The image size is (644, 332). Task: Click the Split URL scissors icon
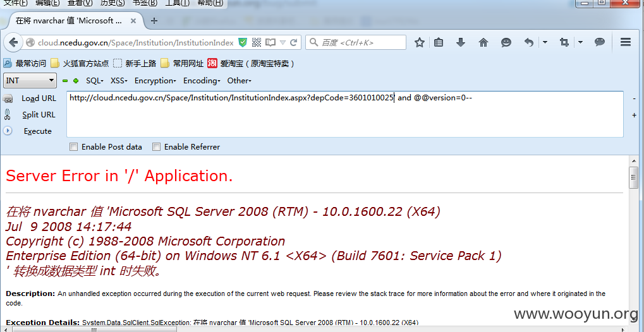7,114
